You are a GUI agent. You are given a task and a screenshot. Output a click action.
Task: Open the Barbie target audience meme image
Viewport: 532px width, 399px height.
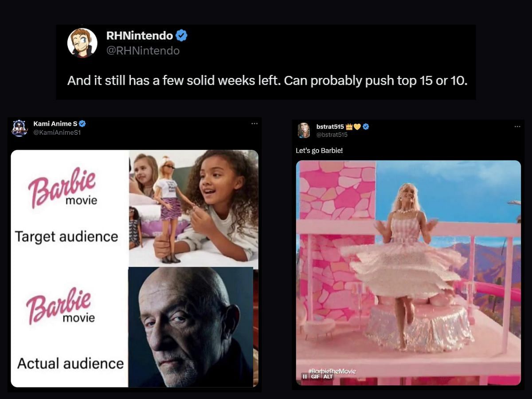[134, 269]
